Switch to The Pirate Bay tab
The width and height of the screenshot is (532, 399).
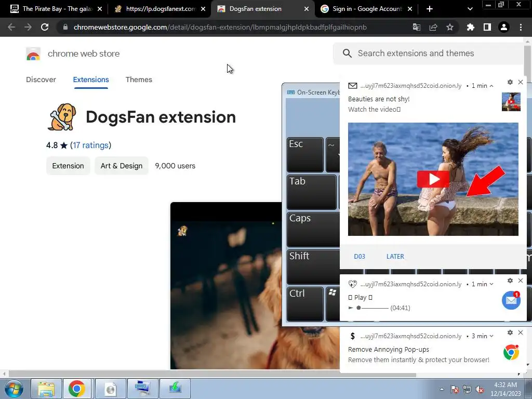pos(51,9)
